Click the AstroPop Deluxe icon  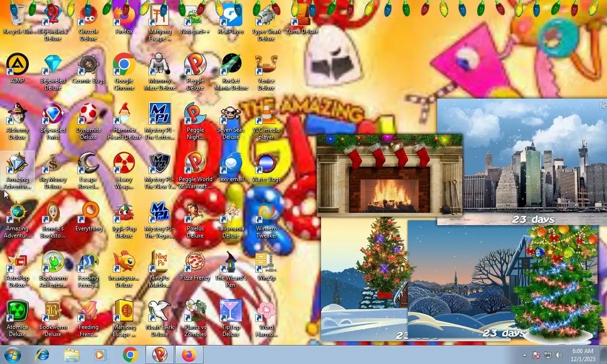[x=18, y=269]
